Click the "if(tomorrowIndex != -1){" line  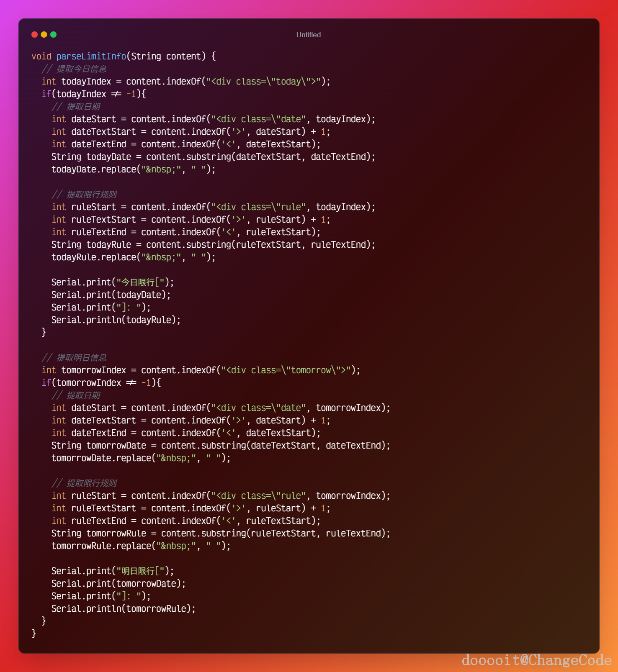click(101, 383)
